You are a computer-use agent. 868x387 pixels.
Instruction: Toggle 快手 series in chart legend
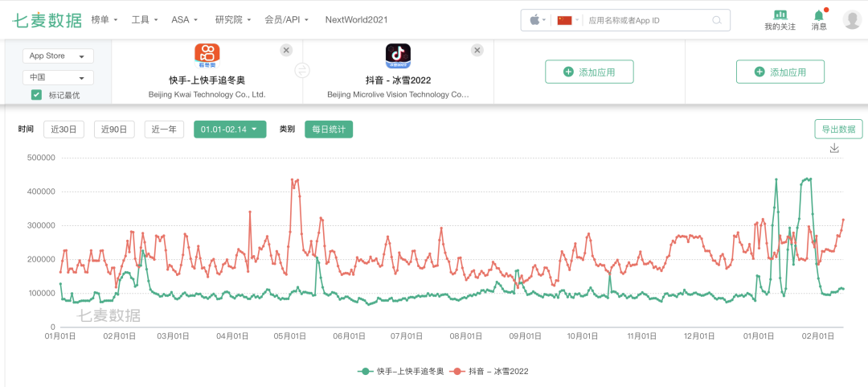pos(401,371)
